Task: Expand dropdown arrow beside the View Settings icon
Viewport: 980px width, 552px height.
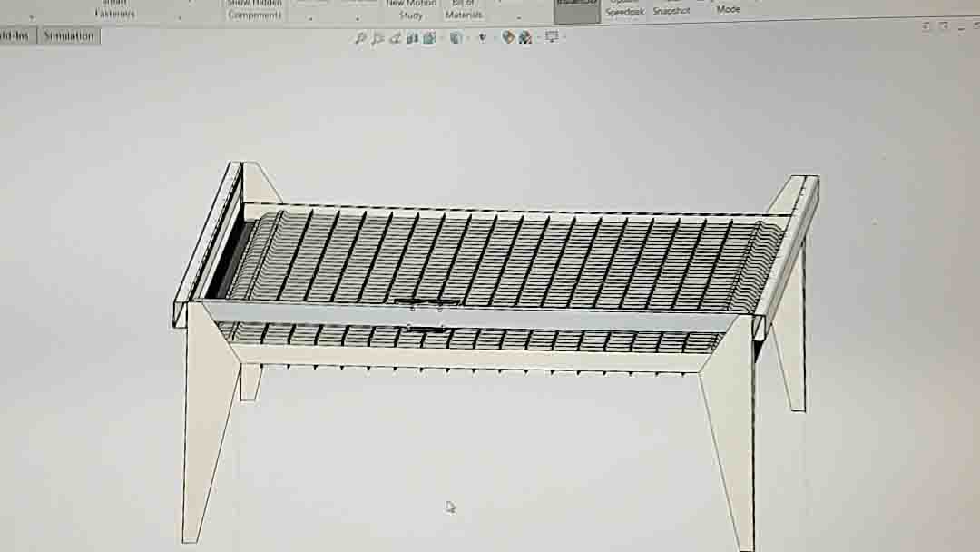Action: (563, 38)
